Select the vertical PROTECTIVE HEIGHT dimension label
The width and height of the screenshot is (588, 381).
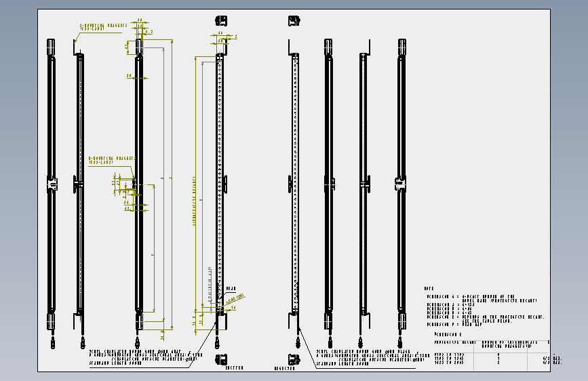coord(194,201)
